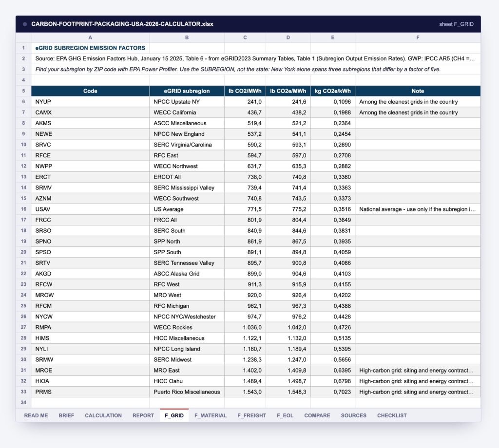The width and height of the screenshot is (499, 448).
Task: Switch to the REPORT sheet tab
Action: 143,415
